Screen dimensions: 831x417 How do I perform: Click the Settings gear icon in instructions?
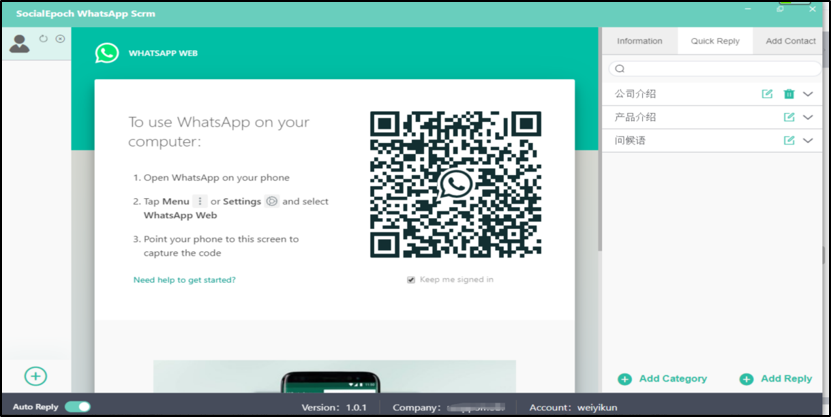click(x=272, y=201)
